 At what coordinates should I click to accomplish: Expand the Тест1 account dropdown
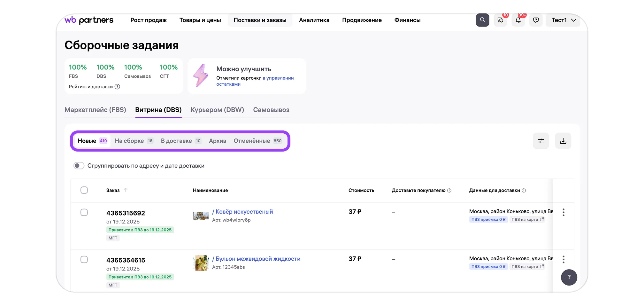563,20
